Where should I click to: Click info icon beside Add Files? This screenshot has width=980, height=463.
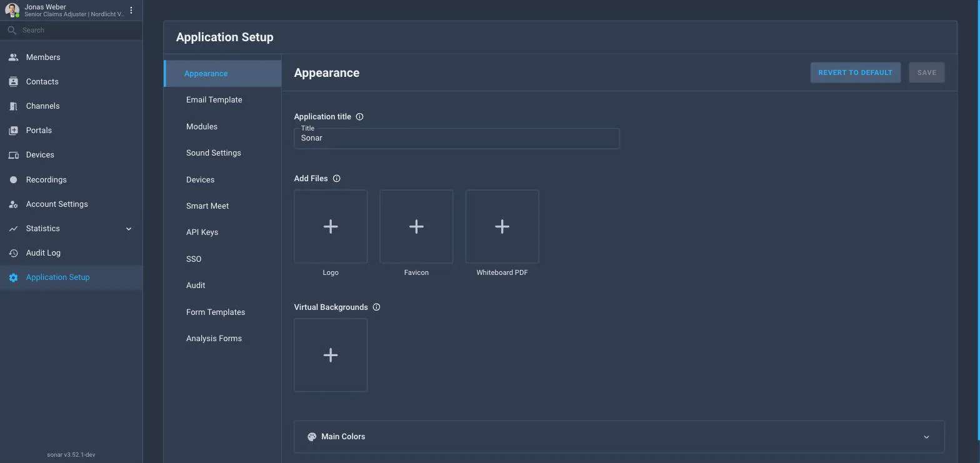336,179
